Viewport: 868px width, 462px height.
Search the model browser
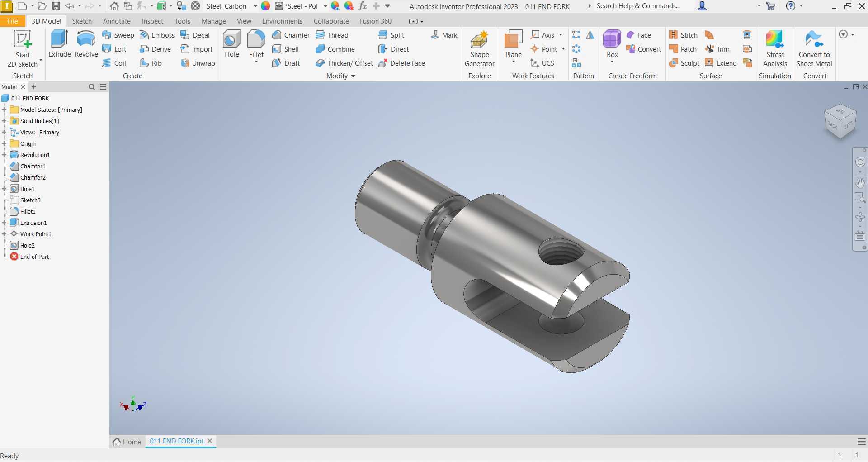coord(92,87)
